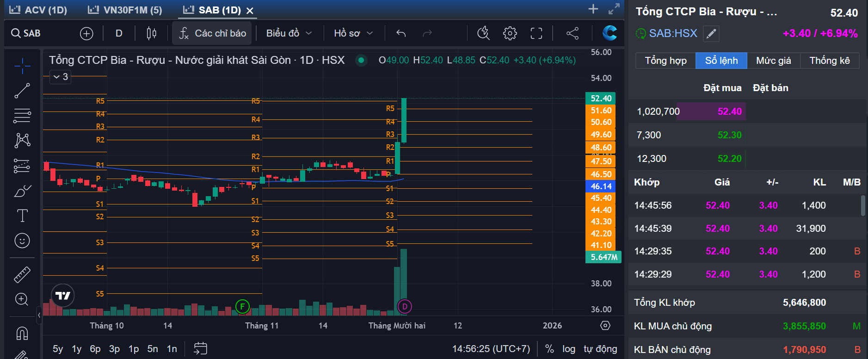The width and height of the screenshot is (868, 359).
Task: Open the Hồ sơ dropdown menu
Action: click(x=353, y=33)
